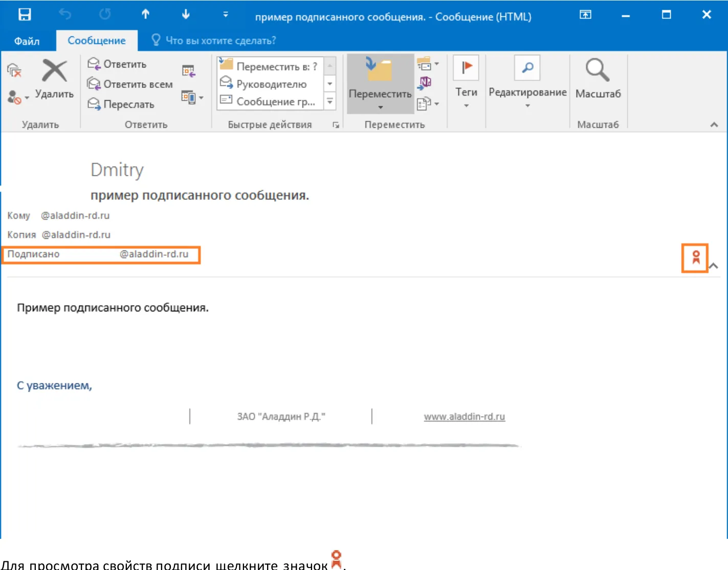Switch to the Сообщение ribbon tab

(97, 40)
